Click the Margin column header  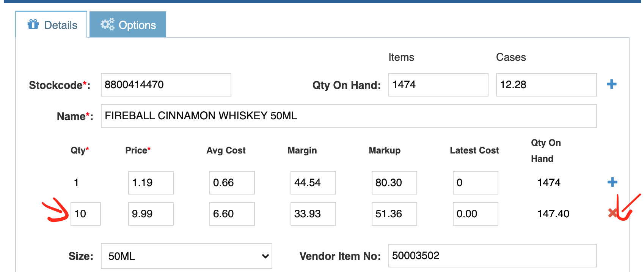[x=302, y=150]
